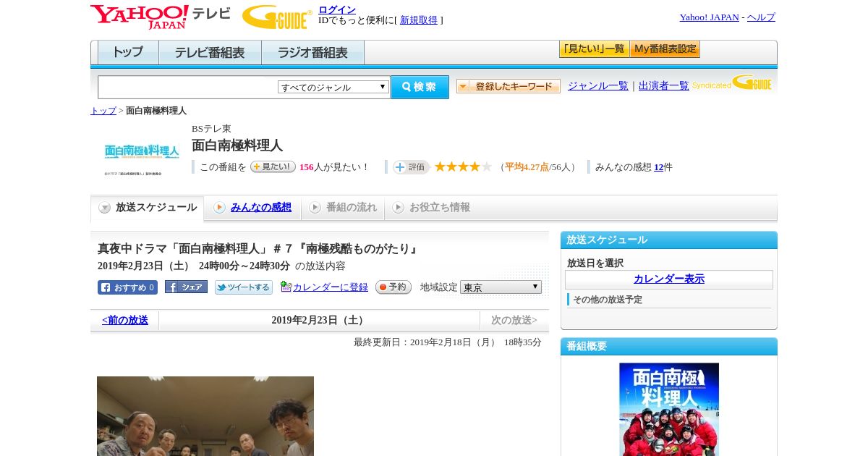Viewport: 868px width, 456px height.
Task: Click the ヘルプ link
Action: [761, 17]
